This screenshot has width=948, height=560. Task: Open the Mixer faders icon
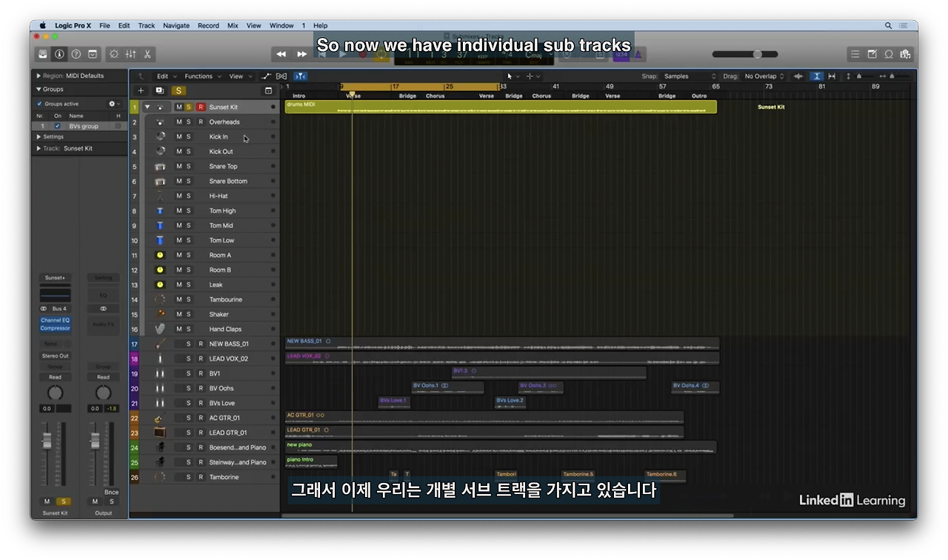click(x=130, y=54)
